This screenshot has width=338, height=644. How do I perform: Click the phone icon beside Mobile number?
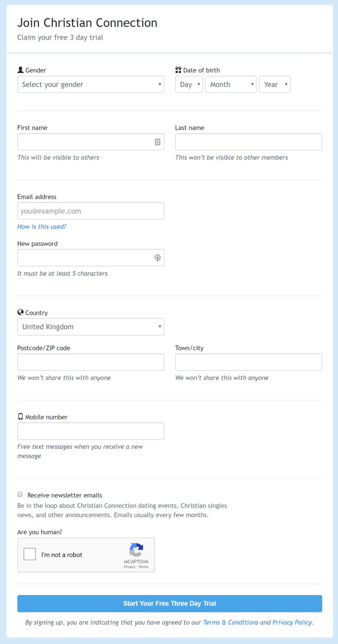[x=20, y=417]
